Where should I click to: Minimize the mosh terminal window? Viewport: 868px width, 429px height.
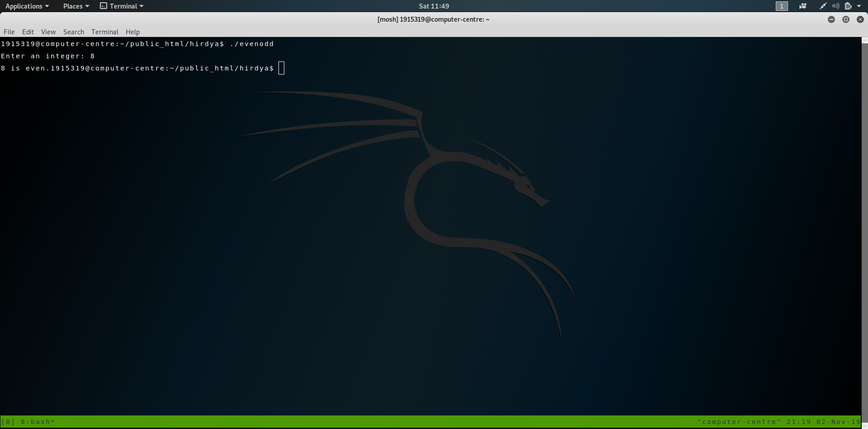[x=831, y=19]
